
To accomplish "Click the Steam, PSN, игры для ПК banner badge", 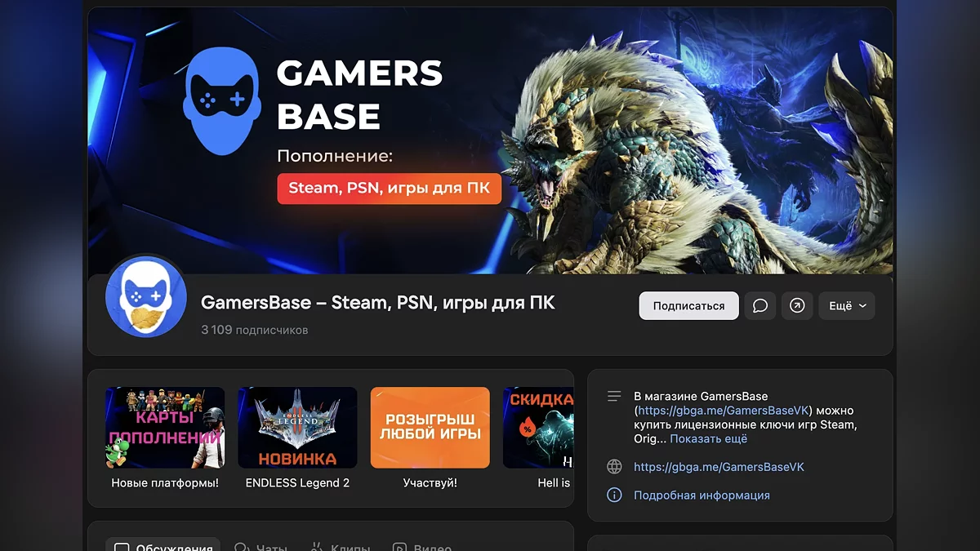I will point(390,189).
